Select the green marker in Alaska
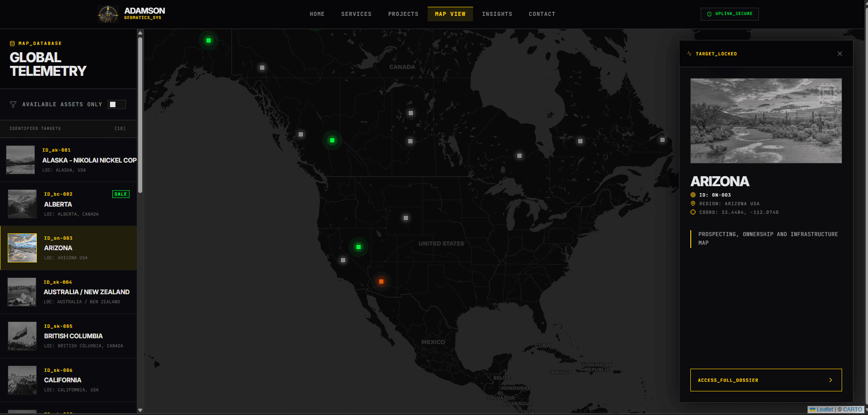This screenshot has width=868, height=415. click(209, 40)
